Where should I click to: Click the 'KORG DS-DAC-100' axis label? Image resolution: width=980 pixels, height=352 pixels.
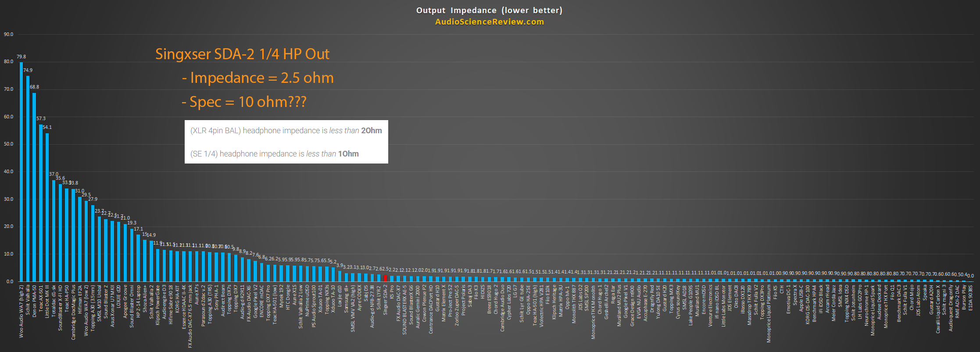808,305
